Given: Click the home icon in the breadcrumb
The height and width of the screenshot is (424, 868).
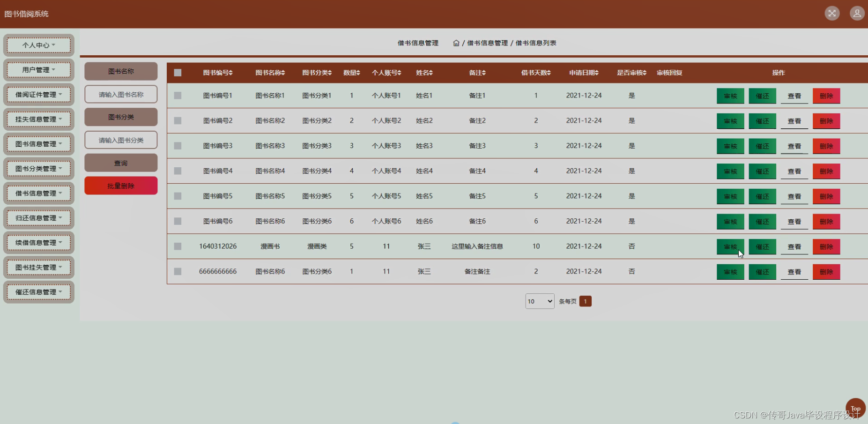Looking at the screenshot, I should pyautogui.click(x=456, y=43).
